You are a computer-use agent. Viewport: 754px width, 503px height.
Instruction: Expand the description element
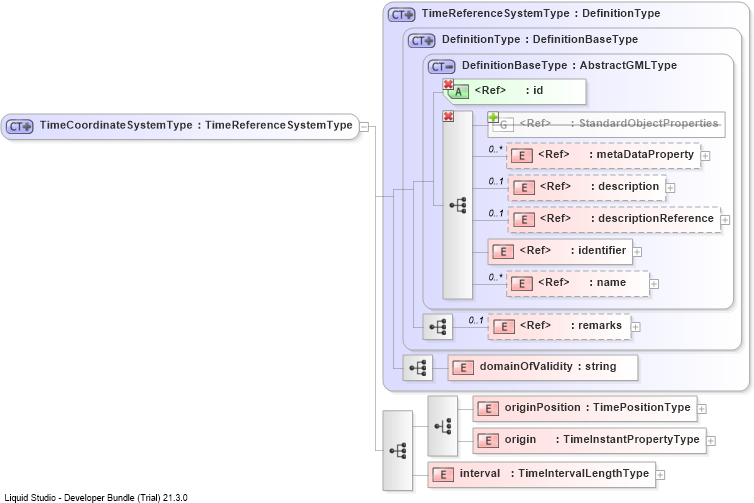[670, 188]
